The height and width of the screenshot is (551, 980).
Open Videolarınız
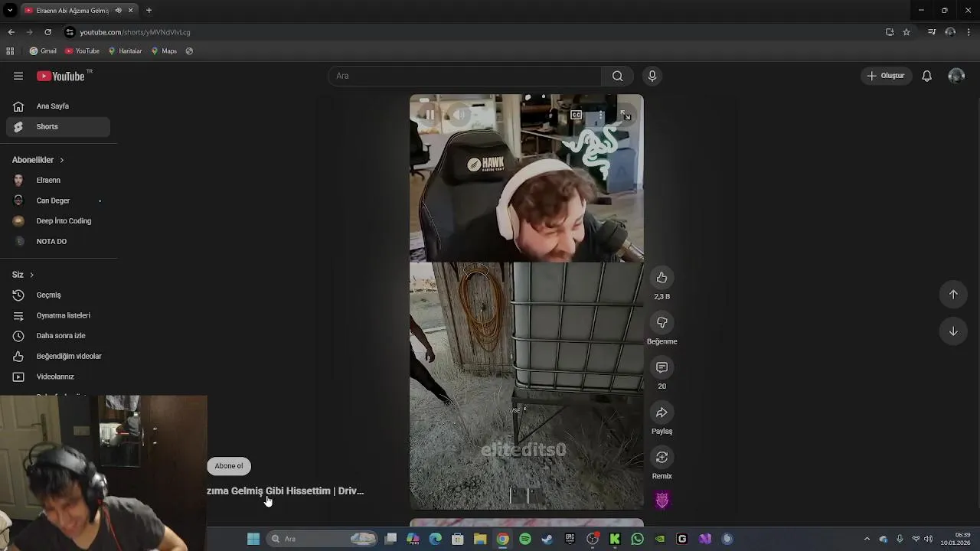pos(58,377)
